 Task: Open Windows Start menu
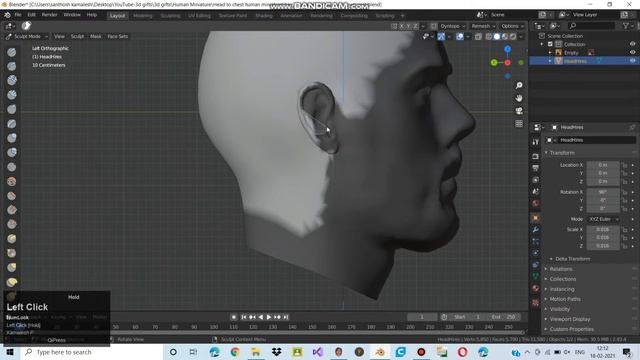(x=10, y=352)
